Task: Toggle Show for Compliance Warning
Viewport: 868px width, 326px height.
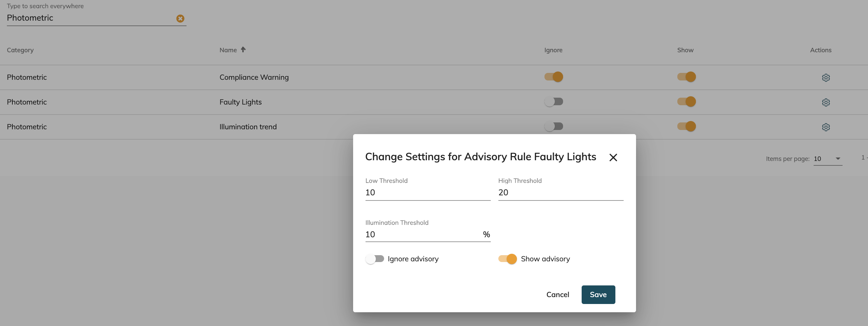Action: tap(686, 77)
